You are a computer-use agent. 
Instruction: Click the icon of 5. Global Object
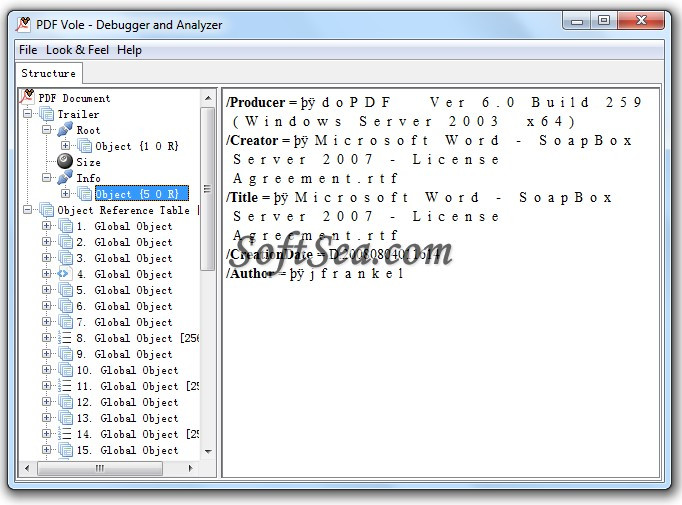(x=65, y=290)
